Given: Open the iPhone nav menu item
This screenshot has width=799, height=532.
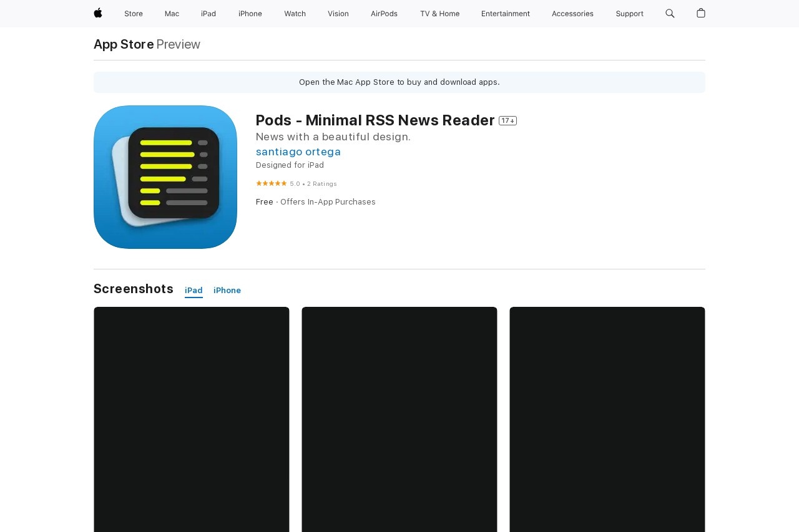Looking at the screenshot, I should [250, 14].
